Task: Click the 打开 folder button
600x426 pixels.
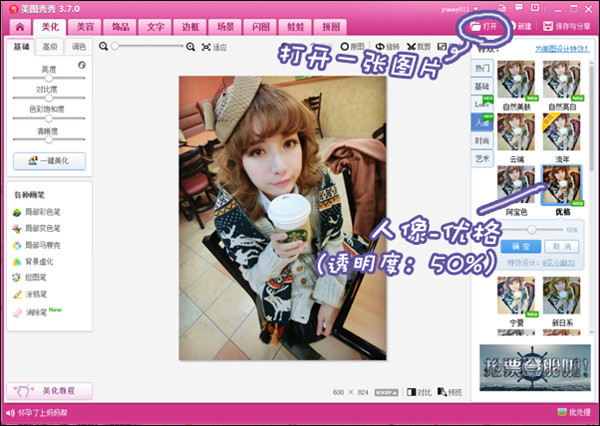Action: coord(483,26)
